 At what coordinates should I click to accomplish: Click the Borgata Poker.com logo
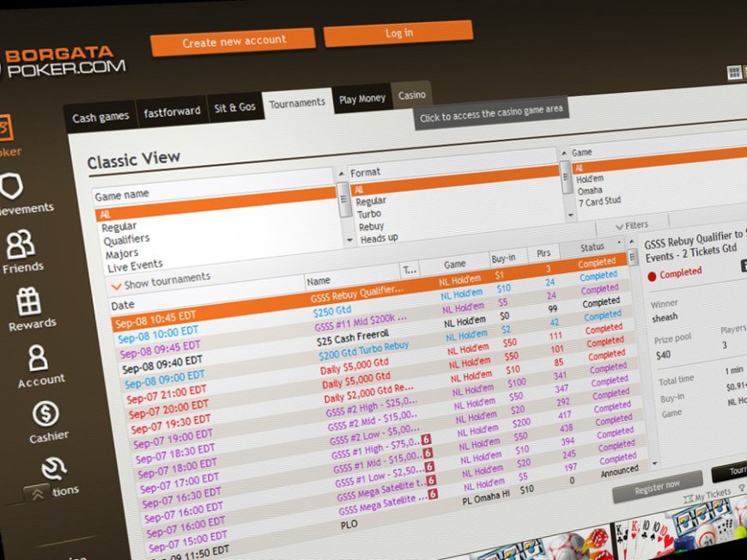63,62
